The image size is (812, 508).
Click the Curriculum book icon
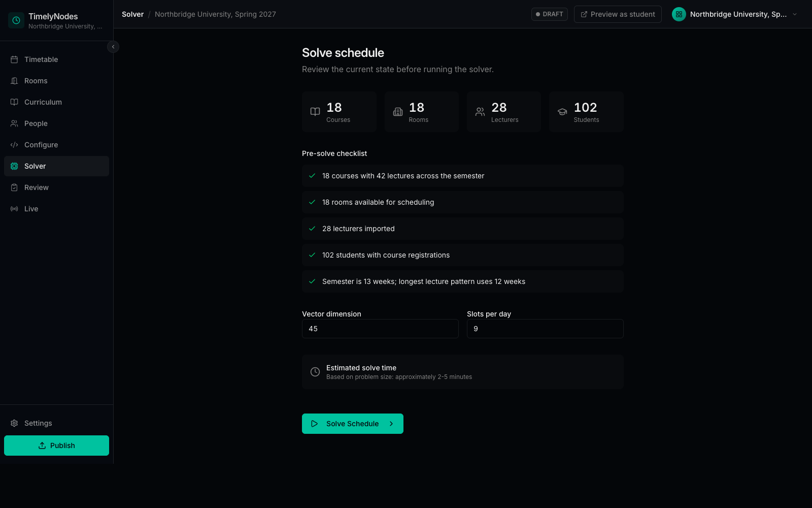(x=14, y=102)
